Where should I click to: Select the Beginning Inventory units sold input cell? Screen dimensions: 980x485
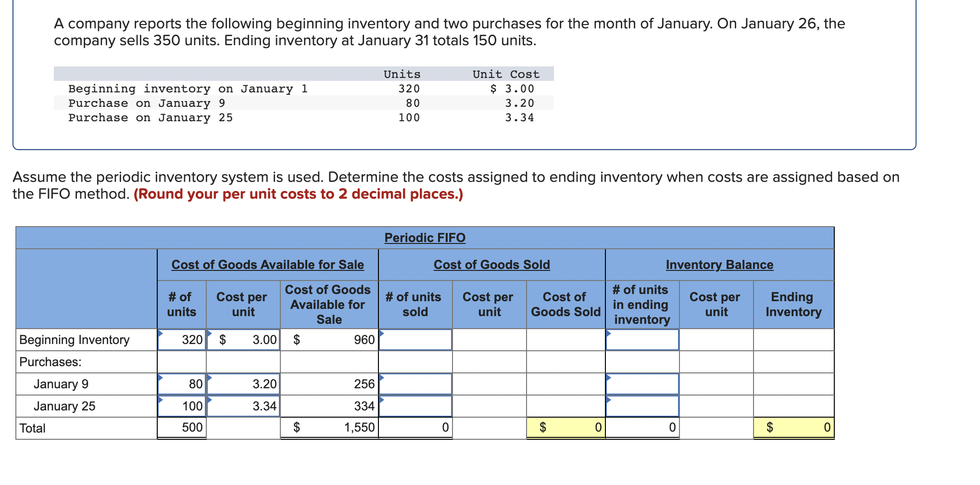(x=415, y=340)
